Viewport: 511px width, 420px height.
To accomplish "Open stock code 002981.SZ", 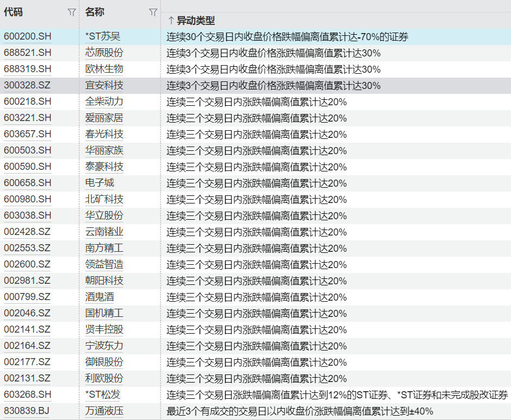I will (x=27, y=281).
